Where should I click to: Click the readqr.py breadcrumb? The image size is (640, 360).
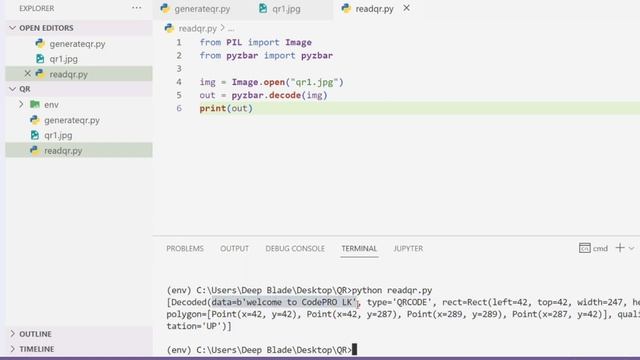click(198, 29)
